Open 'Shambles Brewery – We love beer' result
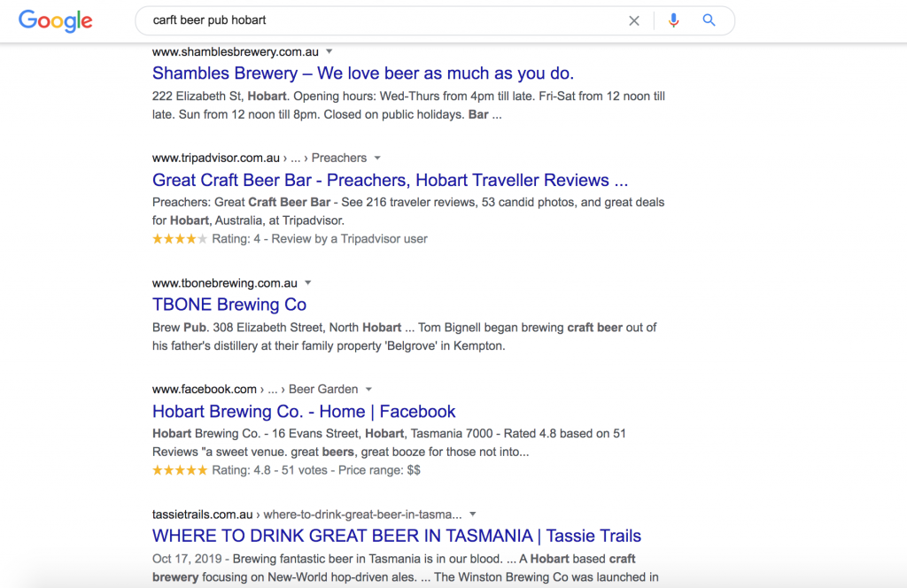This screenshot has width=907, height=588. click(x=362, y=73)
